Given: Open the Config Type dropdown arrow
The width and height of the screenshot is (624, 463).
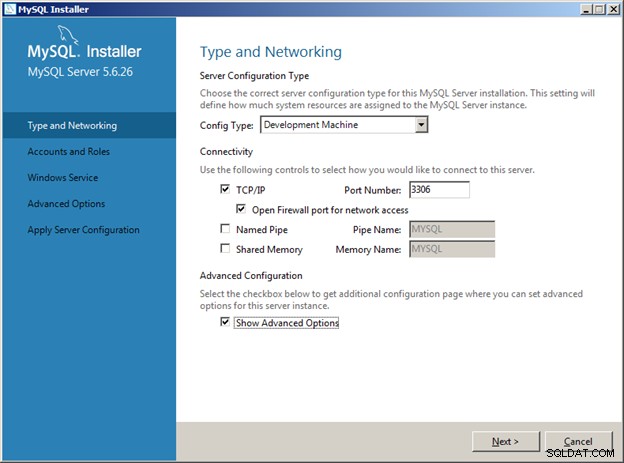Looking at the screenshot, I should click(421, 125).
